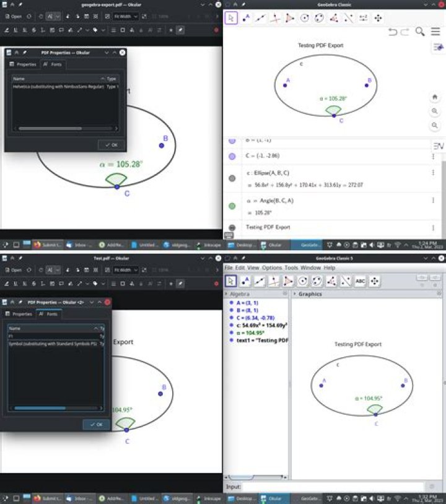Open the Algebra view style bar toggle

coord(226,294)
